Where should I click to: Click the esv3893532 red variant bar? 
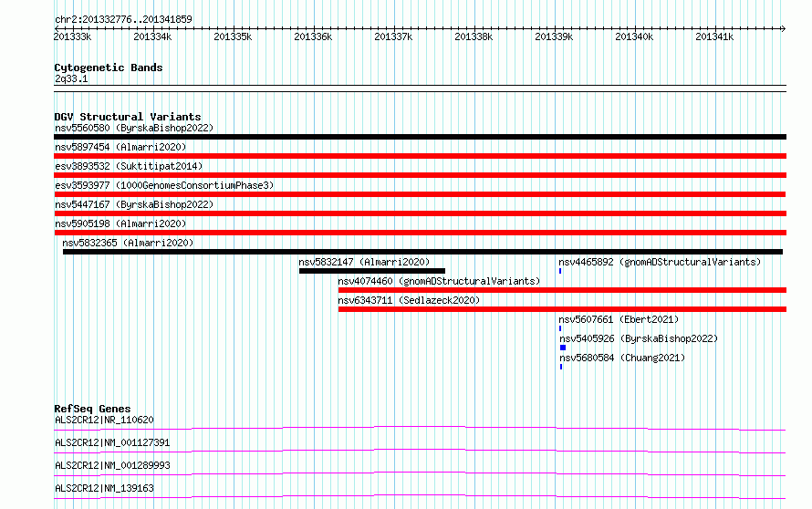[x=420, y=175]
